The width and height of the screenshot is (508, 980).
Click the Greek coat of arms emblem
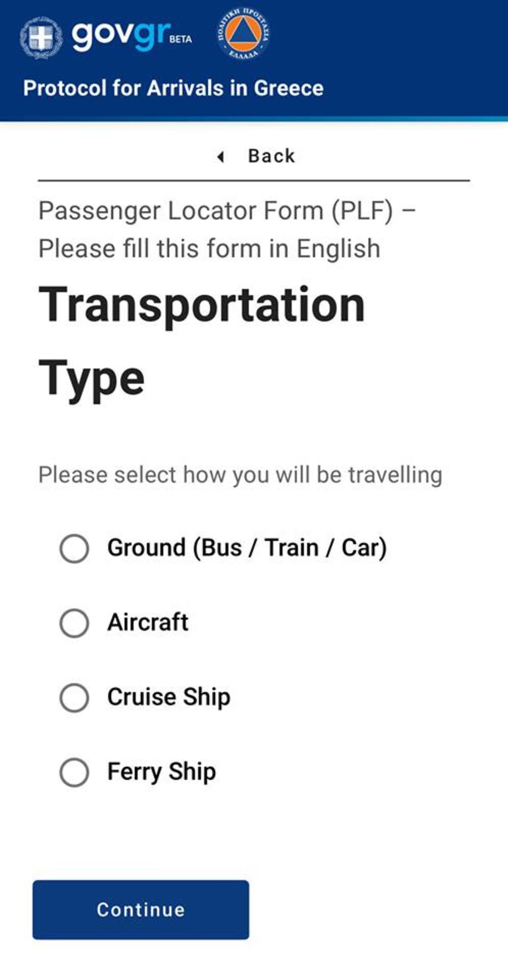tap(41, 37)
